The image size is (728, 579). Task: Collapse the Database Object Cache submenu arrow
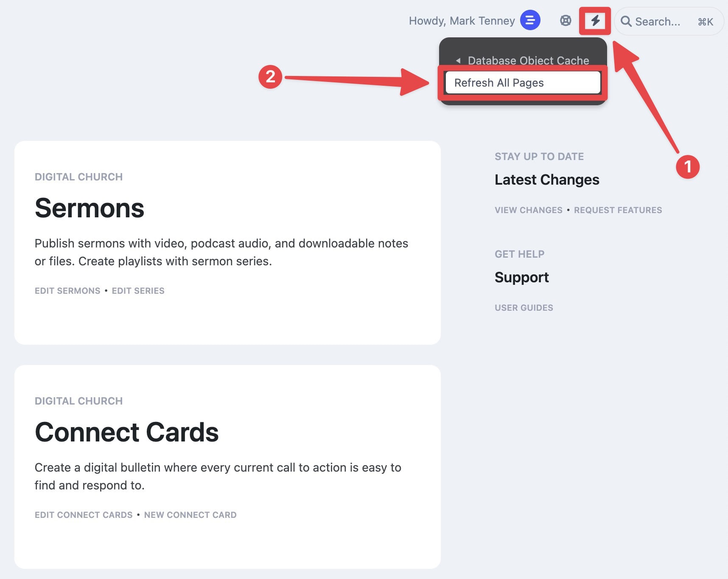click(x=458, y=61)
